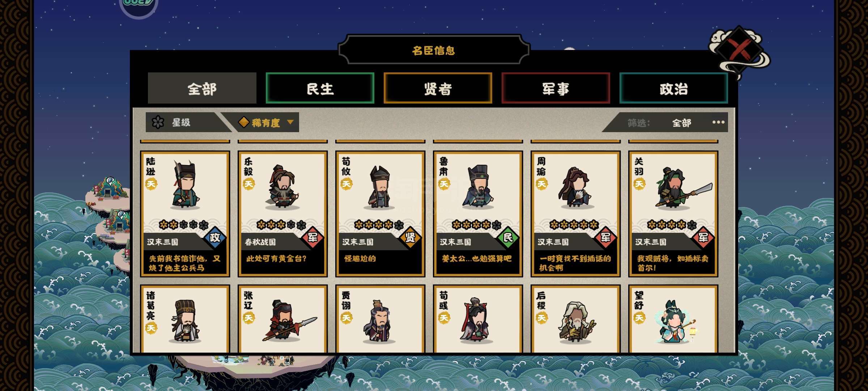This screenshot has height=391, width=868.
Task: Select the 政治 category tab
Action: pos(674,88)
